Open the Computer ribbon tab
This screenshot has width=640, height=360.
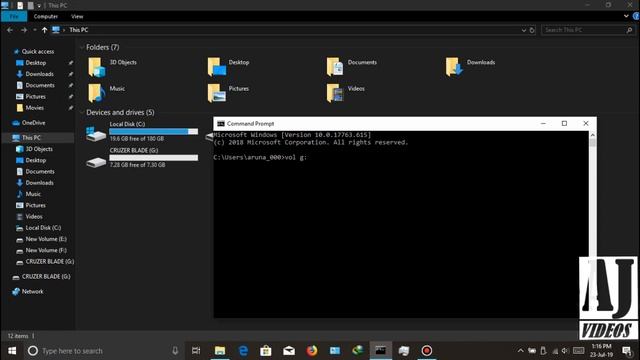[46, 16]
